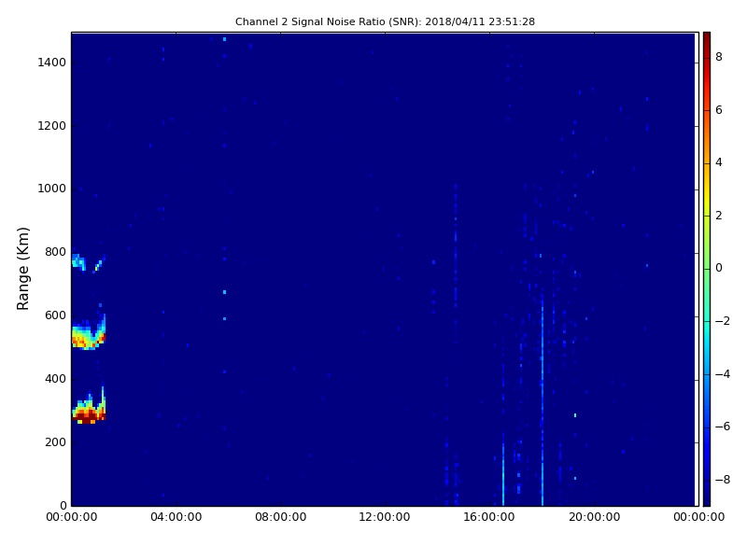Screen dimensions: 747x560
Task: Click colorbar value 8 label
Action: pyautogui.click(x=719, y=57)
